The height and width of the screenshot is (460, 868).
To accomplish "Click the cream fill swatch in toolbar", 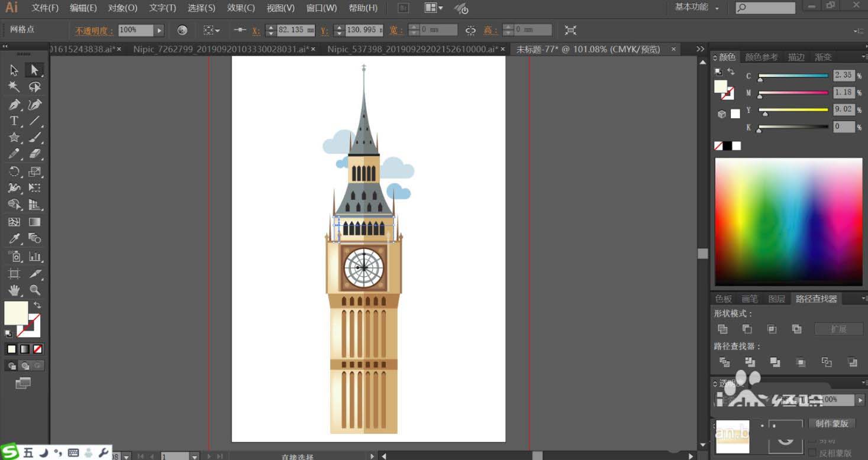I will [16, 313].
